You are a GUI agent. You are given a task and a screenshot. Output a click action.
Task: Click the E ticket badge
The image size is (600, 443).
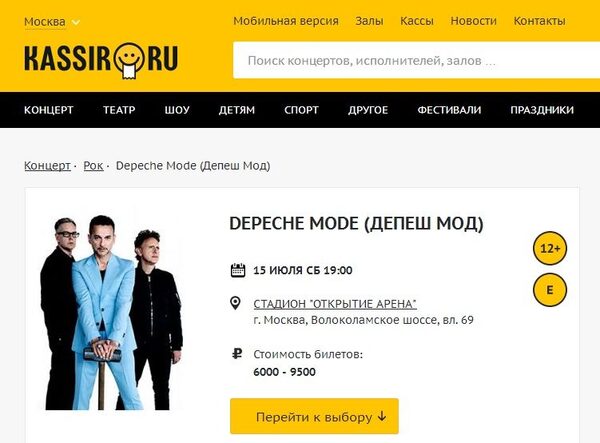pyautogui.click(x=549, y=290)
